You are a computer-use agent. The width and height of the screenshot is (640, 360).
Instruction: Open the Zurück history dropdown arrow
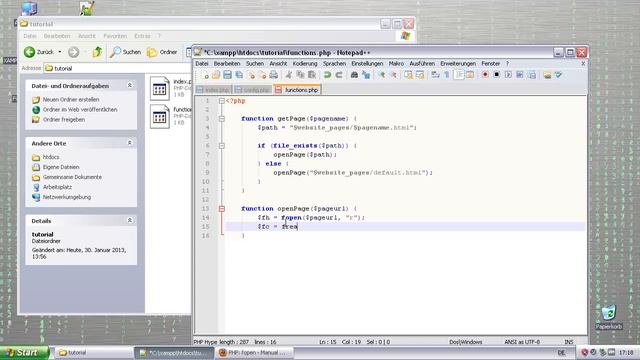[x=60, y=52]
